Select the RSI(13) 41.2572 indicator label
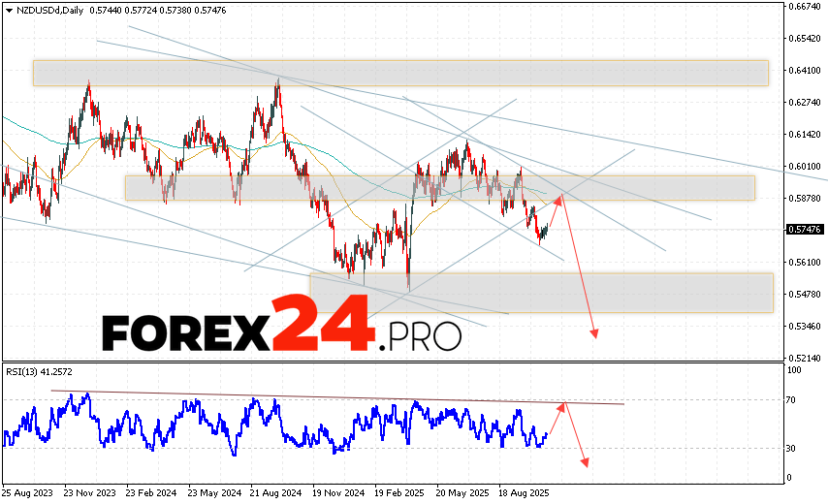This screenshot has width=828, height=504. tap(40, 371)
